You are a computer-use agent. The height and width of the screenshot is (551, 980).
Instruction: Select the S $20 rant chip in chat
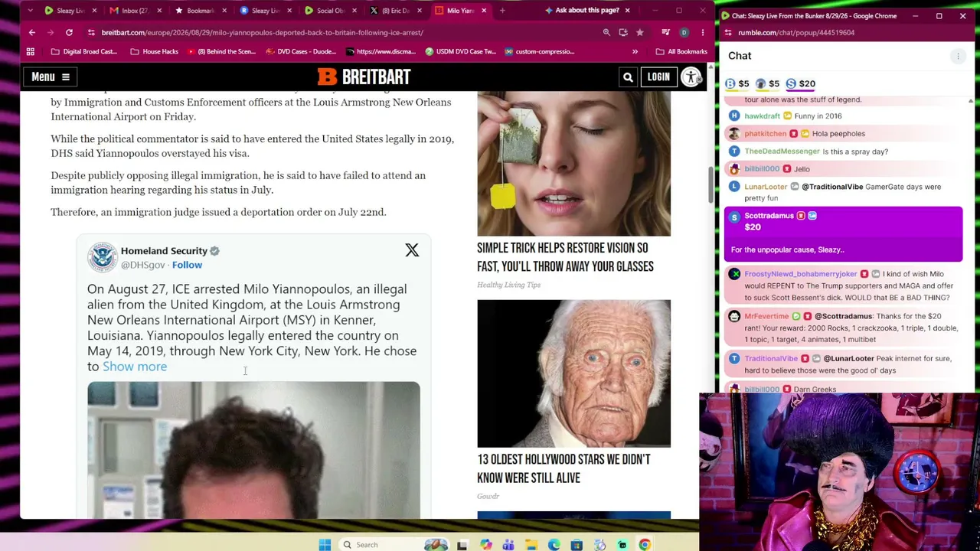point(801,83)
